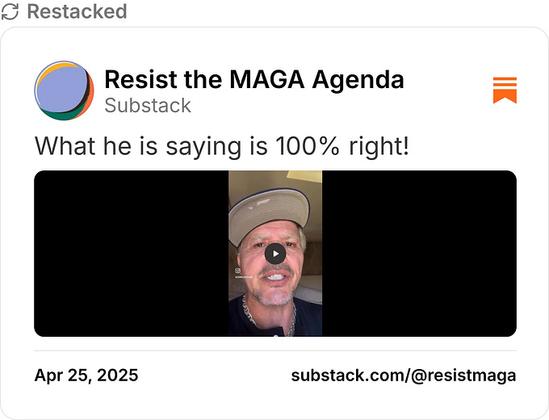Screen dimensions: 549x420
Task: Open the "Resist the MAGA Agenda" publication title
Action: pos(254,79)
